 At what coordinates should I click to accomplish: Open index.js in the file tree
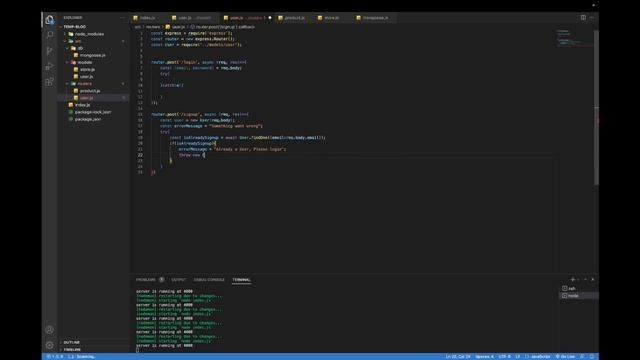[x=82, y=105]
